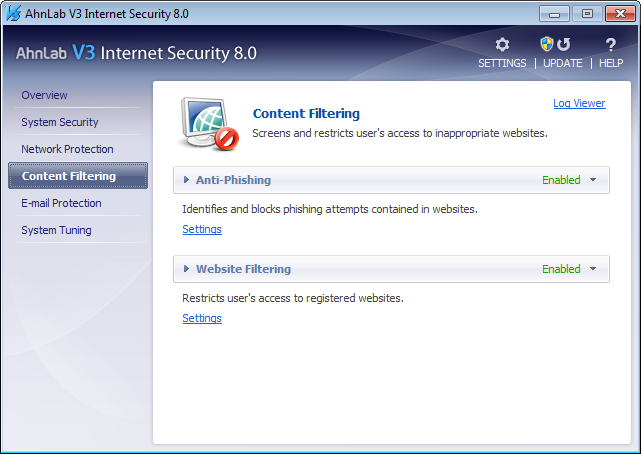This screenshot has width=641, height=454.
Task: Open Settings via the gear icon
Action: click(x=502, y=44)
